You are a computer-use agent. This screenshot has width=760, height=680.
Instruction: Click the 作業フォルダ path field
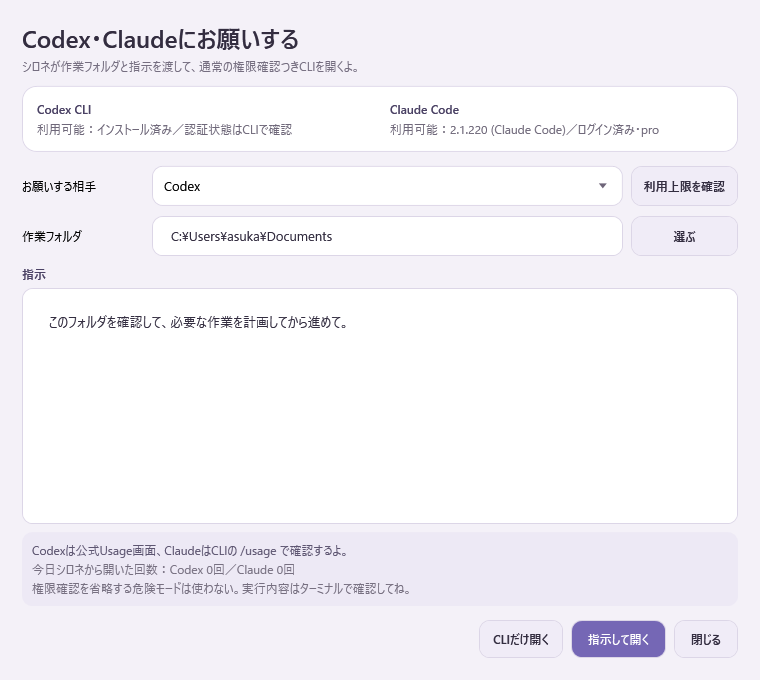click(x=387, y=236)
